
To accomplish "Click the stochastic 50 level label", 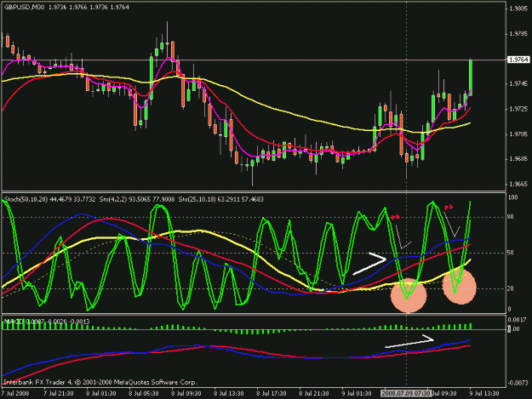I will pyautogui.click(x=511, y=253).
